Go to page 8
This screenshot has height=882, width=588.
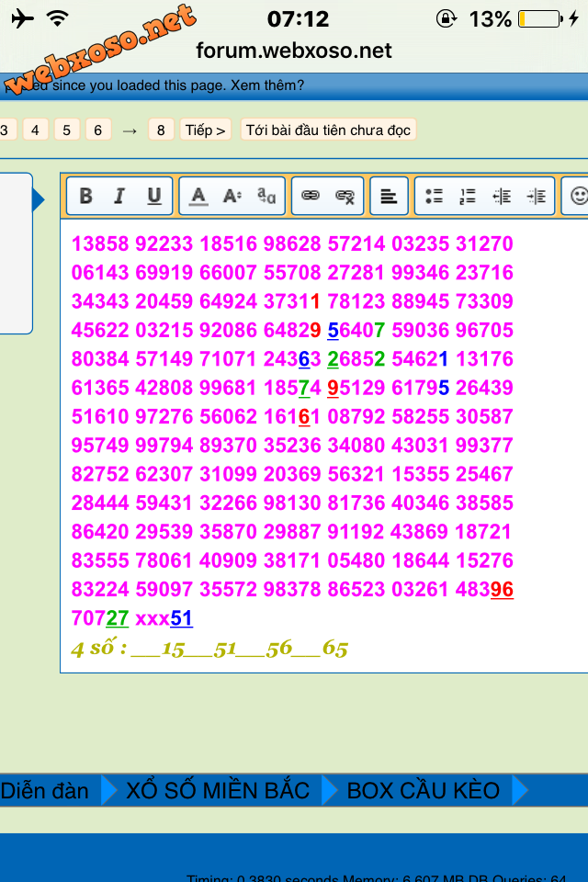(x=161, y=130)
